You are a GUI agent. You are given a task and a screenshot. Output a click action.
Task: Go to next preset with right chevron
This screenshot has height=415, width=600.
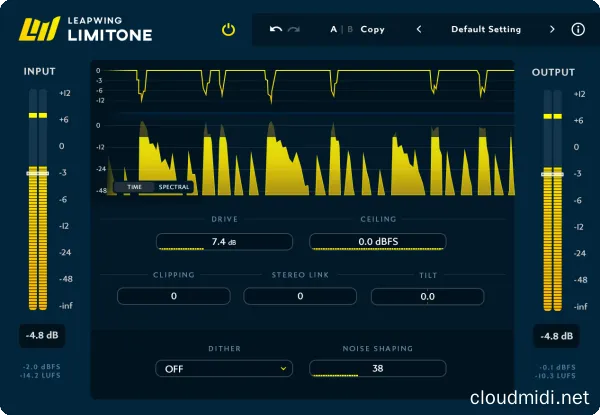pos(552,30)
